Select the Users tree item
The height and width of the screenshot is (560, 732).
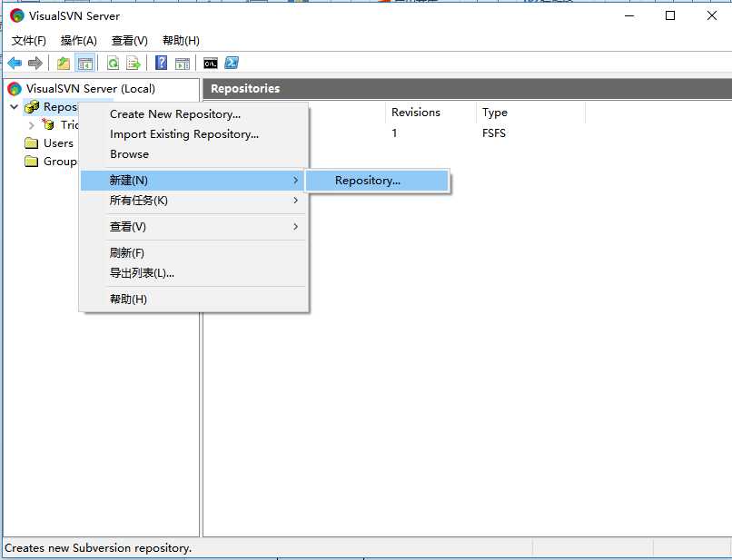click(x=58, y=143)
